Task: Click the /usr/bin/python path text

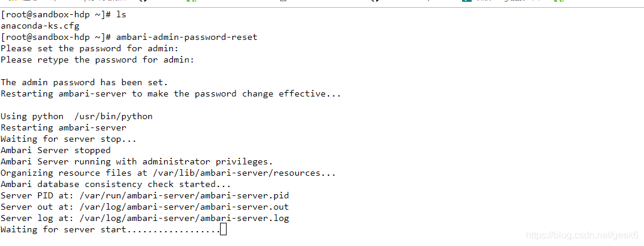Action: point(113,116)
